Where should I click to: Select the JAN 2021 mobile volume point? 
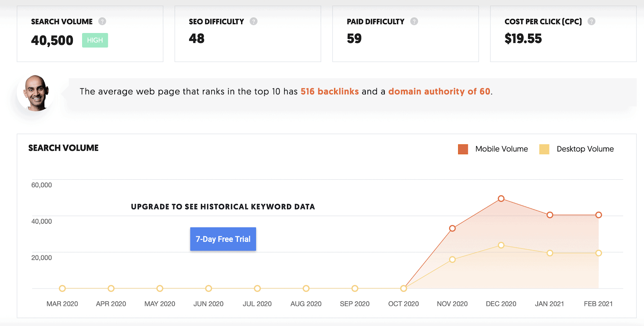pyautogui.click(x=550, y=215)
